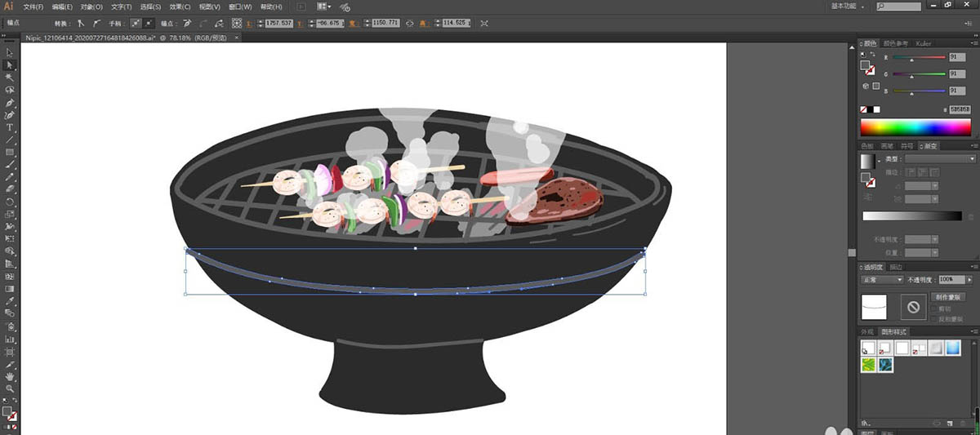Select the Type tool
This screenshot has width=980, height=435.
10,127
